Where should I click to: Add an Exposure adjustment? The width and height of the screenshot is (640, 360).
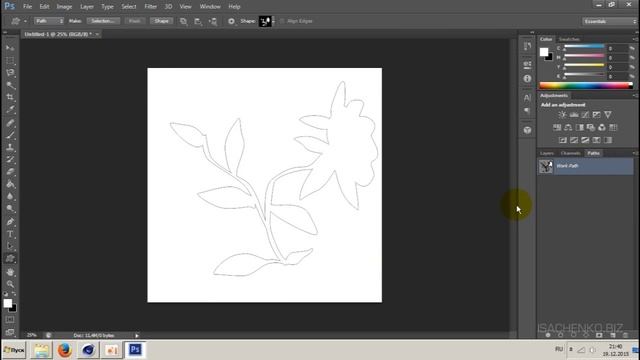pyautogui.click(x=596, y=115)
